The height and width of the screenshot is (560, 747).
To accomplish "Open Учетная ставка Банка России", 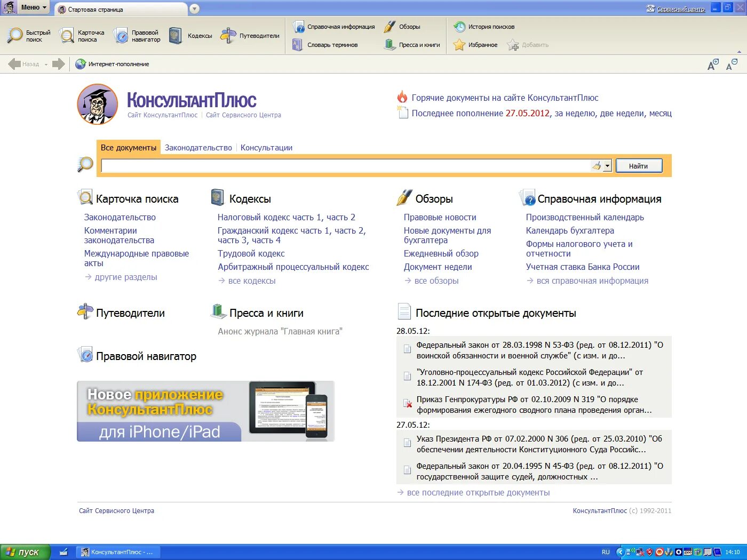I will click(x=583, y=267).
